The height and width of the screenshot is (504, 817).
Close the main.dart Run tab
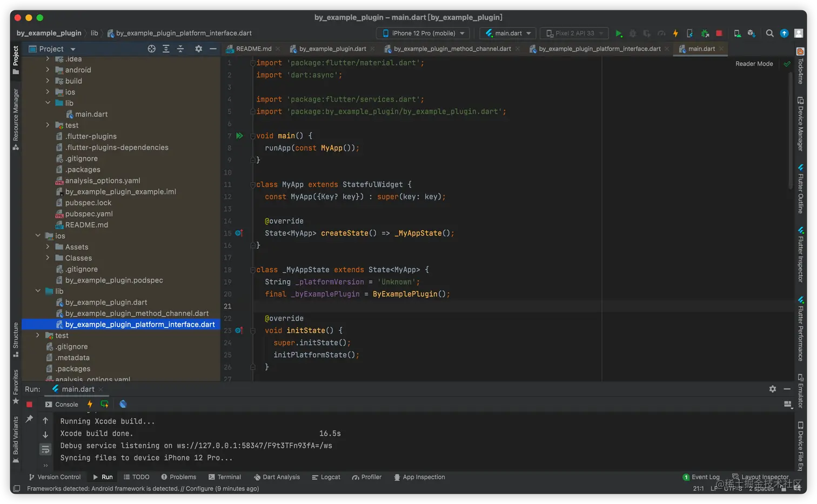click(101, 389)
